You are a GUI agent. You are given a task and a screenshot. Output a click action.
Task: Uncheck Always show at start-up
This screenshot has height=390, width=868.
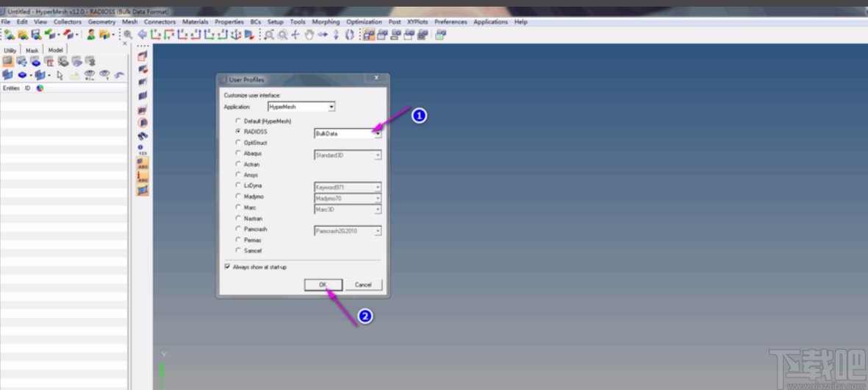click(227, 267)
